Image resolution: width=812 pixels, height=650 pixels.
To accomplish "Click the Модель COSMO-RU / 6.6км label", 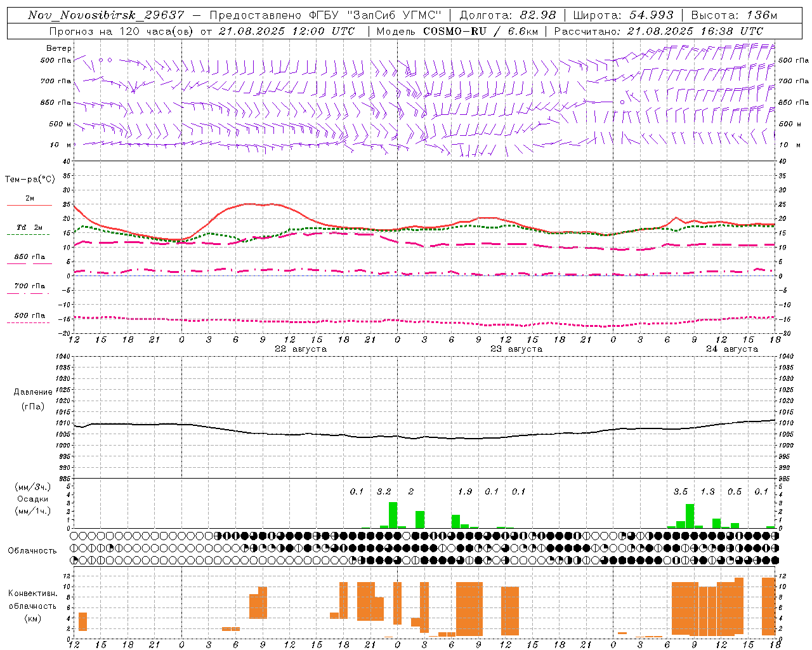I will point(457,31).
